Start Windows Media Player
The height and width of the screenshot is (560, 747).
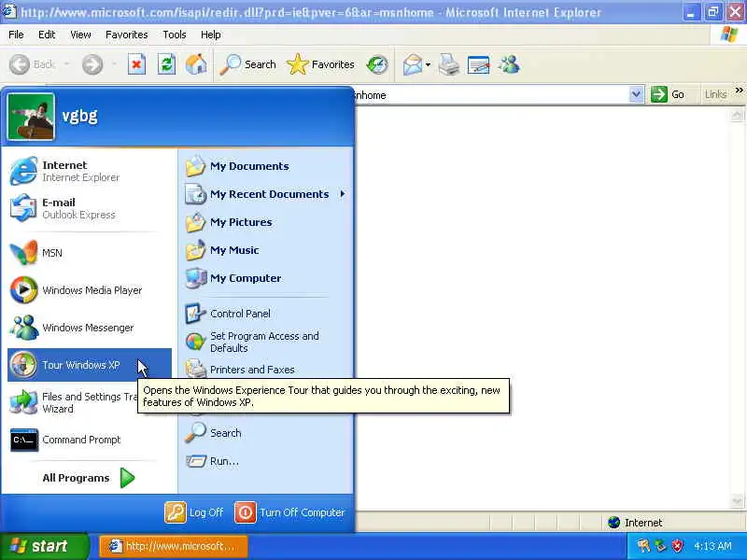coord(90,290)
